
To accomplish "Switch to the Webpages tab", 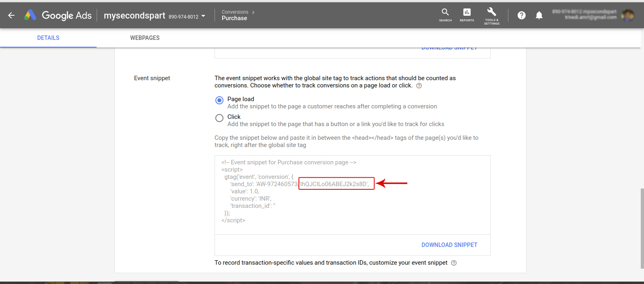I will [x=145, y=38].
